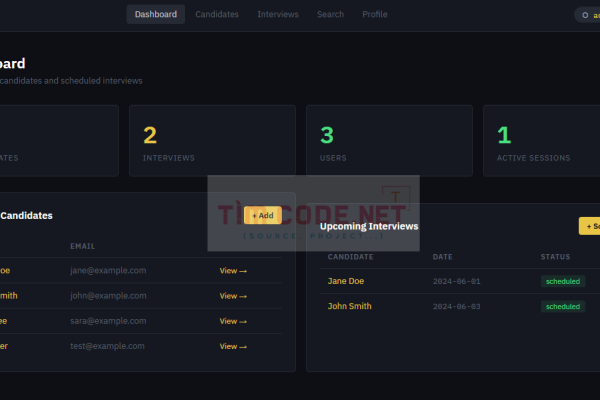Open the Dashboard tab
The image size is (600, 400).
(156, 14)
